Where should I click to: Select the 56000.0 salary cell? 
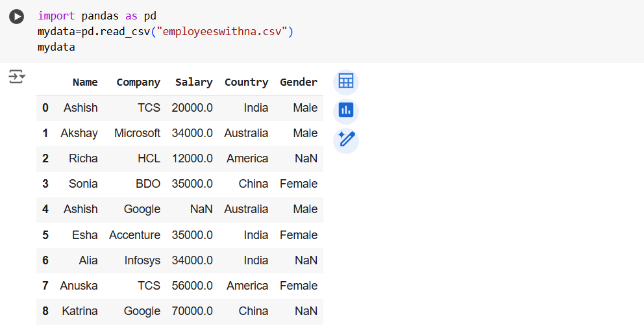tap(192, 286)
